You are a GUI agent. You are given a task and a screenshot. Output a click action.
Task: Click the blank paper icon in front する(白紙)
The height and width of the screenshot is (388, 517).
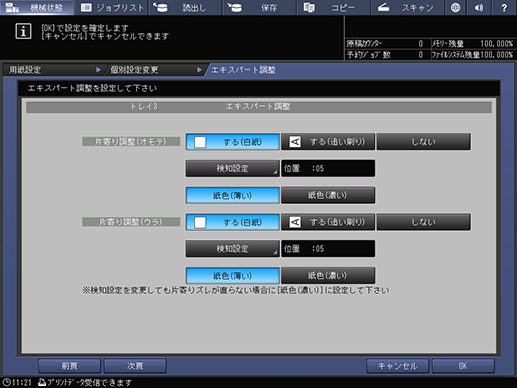(x=200, y=142)
